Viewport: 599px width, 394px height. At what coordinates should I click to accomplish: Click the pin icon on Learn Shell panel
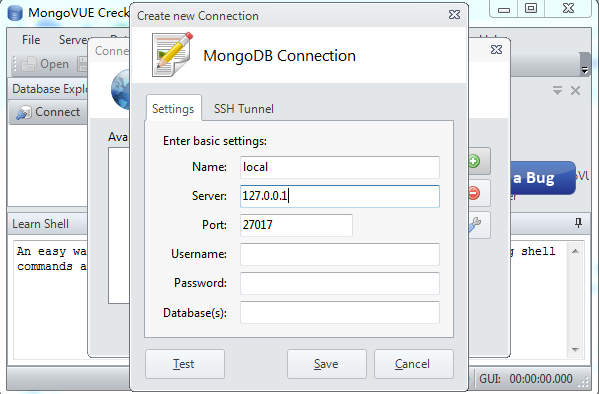click(x=578, y=223)
